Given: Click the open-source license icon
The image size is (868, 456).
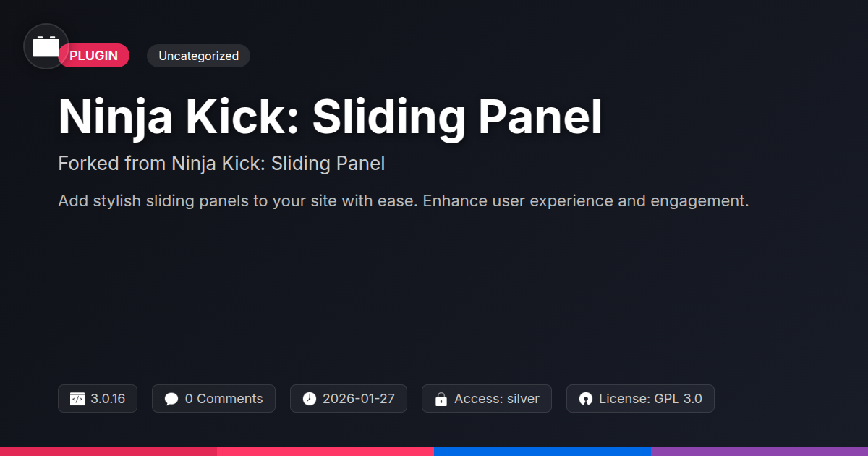Looking at the screenshot, I should (586, 399).
